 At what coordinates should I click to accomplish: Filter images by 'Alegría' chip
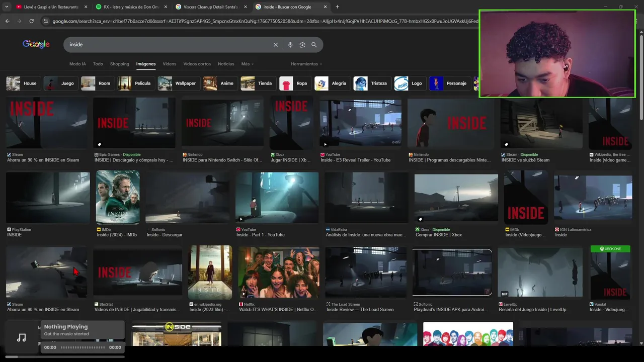click(332, 83)
